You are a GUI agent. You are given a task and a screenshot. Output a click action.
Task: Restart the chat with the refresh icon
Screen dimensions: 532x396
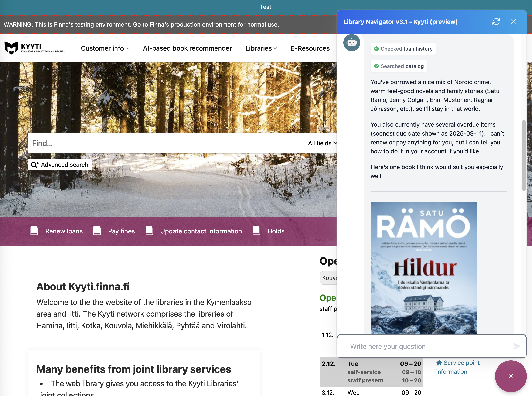point(497,22)
